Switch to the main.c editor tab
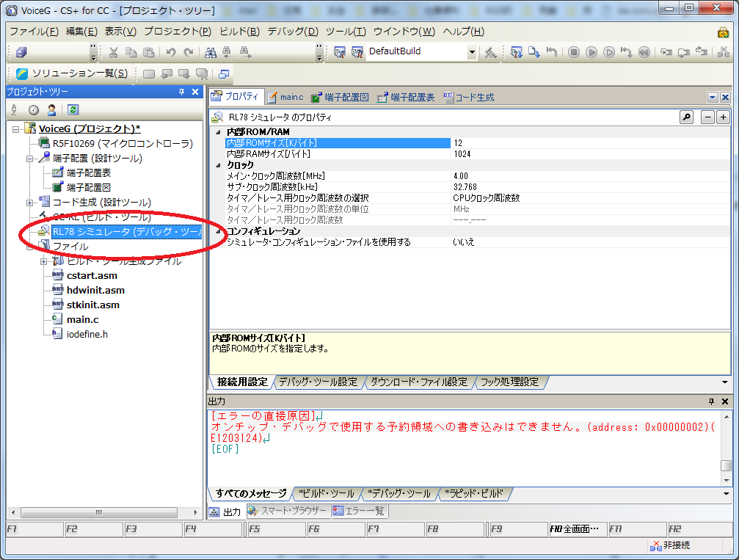 coord(291,96)
